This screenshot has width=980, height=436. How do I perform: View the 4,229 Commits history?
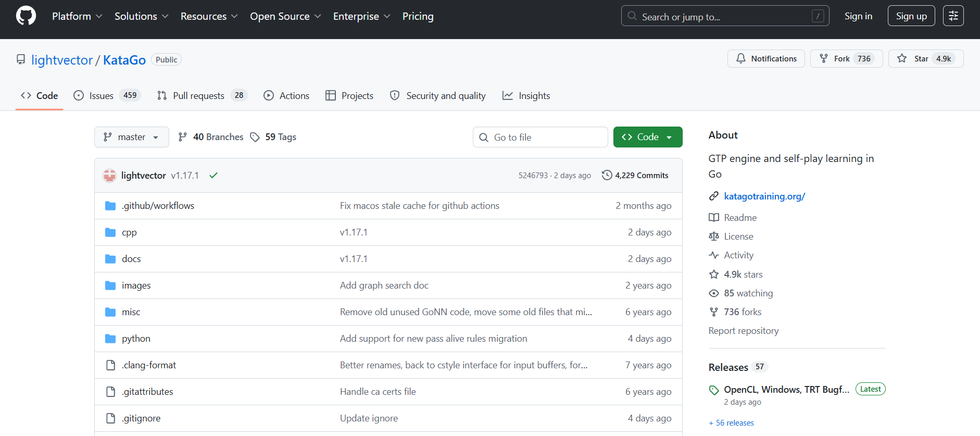pyautogui.click(x=635, y=175)
